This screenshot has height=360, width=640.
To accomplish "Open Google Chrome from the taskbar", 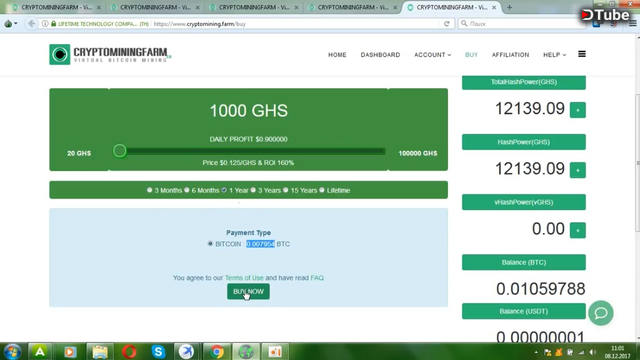I will (x=217, y=351).
